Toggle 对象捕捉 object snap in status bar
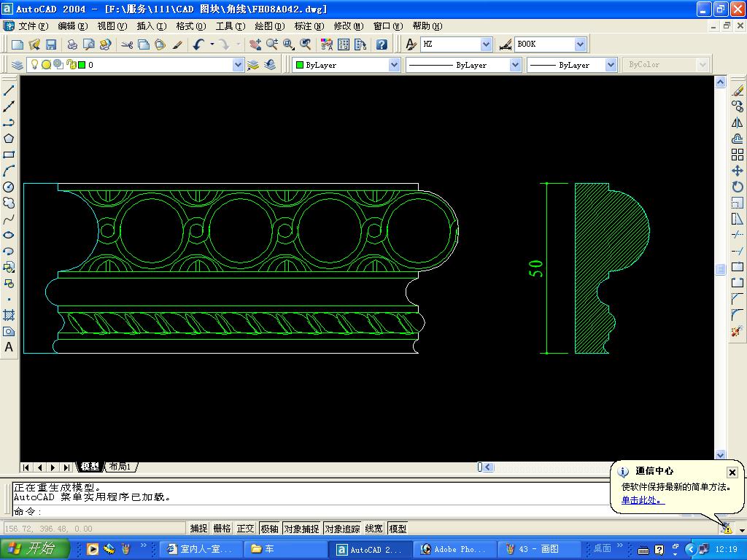 (x=301, y=529)
